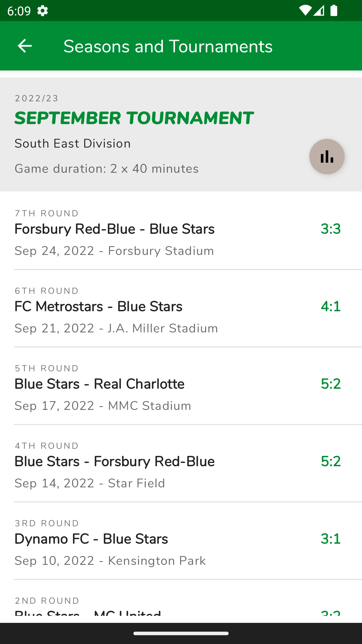Tap the back arrow icon
The width and height of the screenshot is (362, 644).
pos(24,46)
